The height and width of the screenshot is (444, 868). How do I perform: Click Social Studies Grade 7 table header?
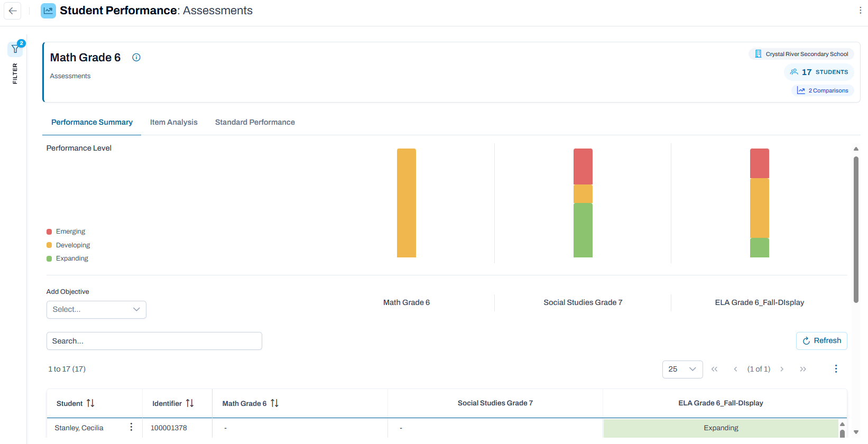coord(495,403)
